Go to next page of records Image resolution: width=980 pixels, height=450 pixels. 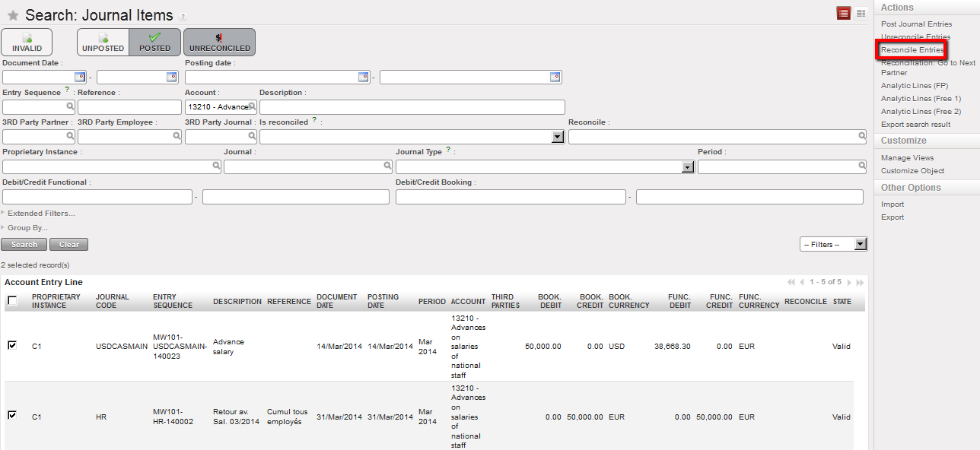coord(849,283)
